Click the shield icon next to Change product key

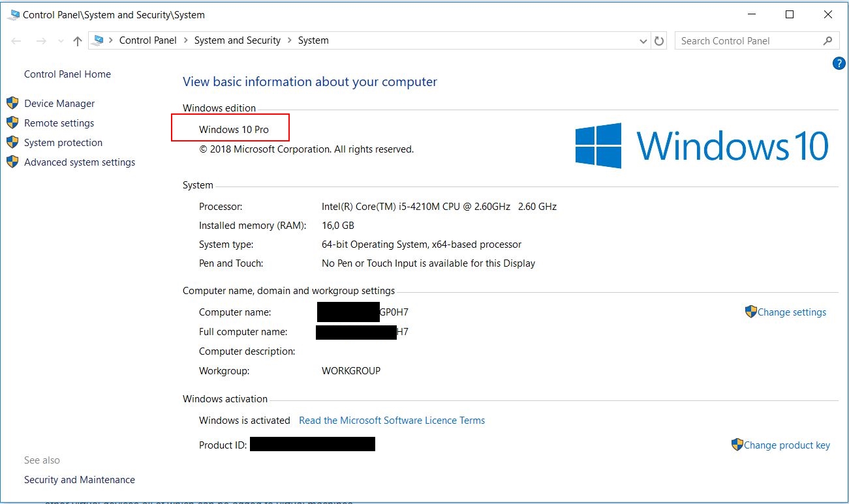click(x=737, y=445)
